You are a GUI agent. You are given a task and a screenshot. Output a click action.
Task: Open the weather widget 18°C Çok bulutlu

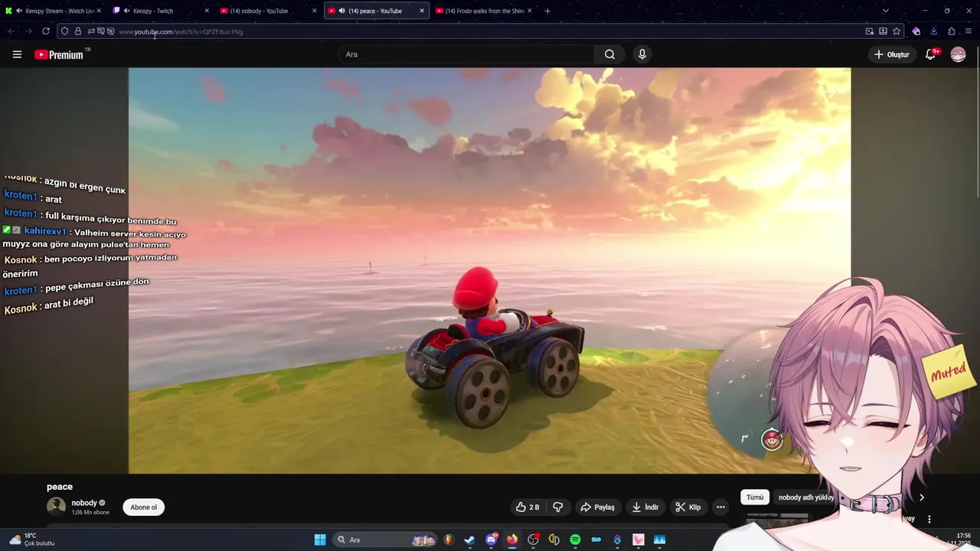pyautogui.click(x=32, y=540)
